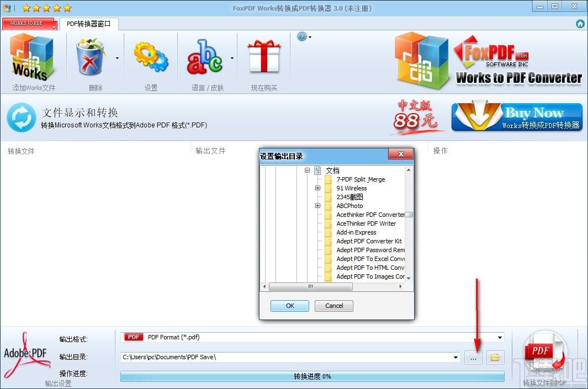Screen dimensions: 588x389
Task: Click the browse output directory '...' button
Action: click(473, 358)
